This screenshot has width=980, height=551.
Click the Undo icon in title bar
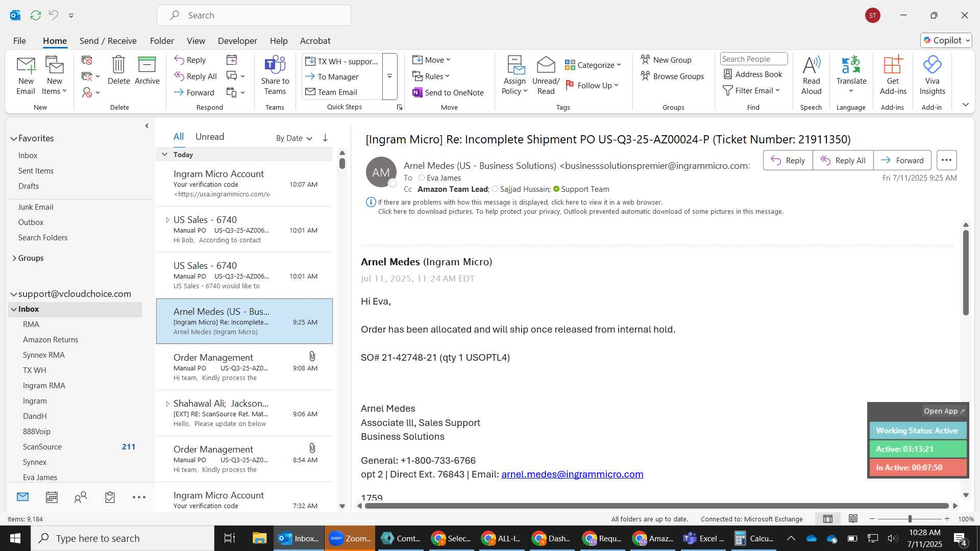pyautogui.click(x=53, y=15)
